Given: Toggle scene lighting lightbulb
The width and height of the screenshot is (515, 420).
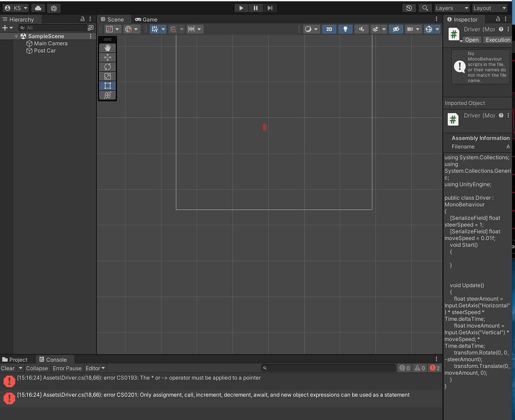Looking at the screenshot, I should click(x=345, y=29).
